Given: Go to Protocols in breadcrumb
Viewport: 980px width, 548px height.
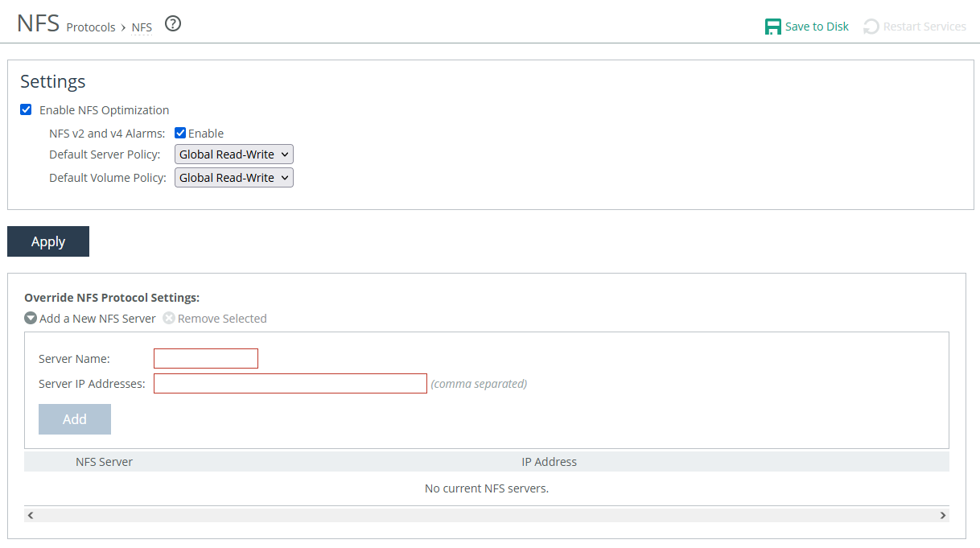Looking at the screenshot, I should tap(91, 27).
